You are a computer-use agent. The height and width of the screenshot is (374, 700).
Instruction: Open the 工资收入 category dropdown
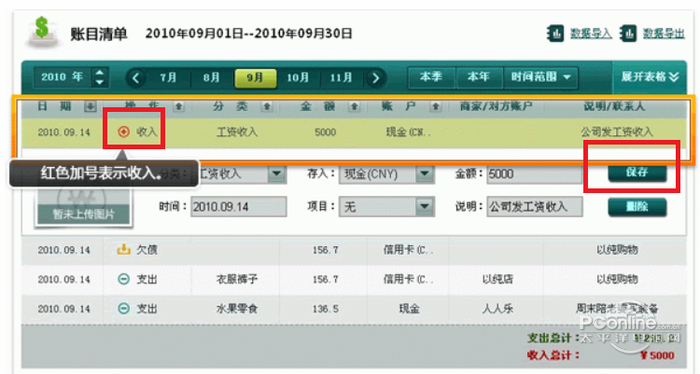pyautogui.click(x=277, y=174)
